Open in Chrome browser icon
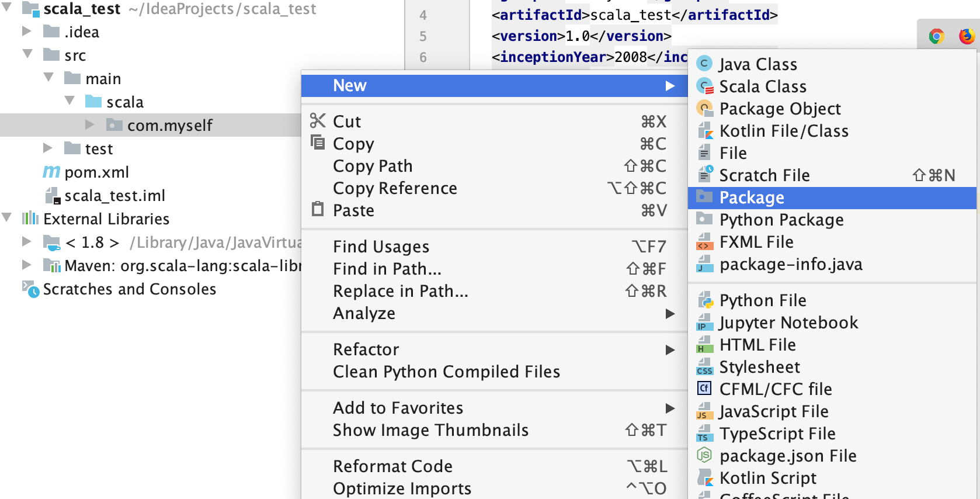The height and width of the screenshot is (499, 980). click(x=936, y=37)
